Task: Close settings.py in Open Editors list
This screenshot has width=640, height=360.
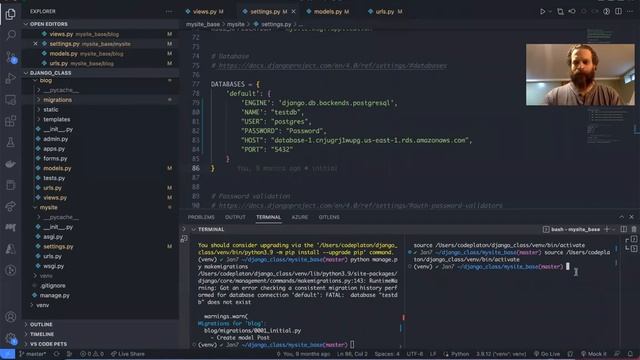Action: tap(36, 44)
